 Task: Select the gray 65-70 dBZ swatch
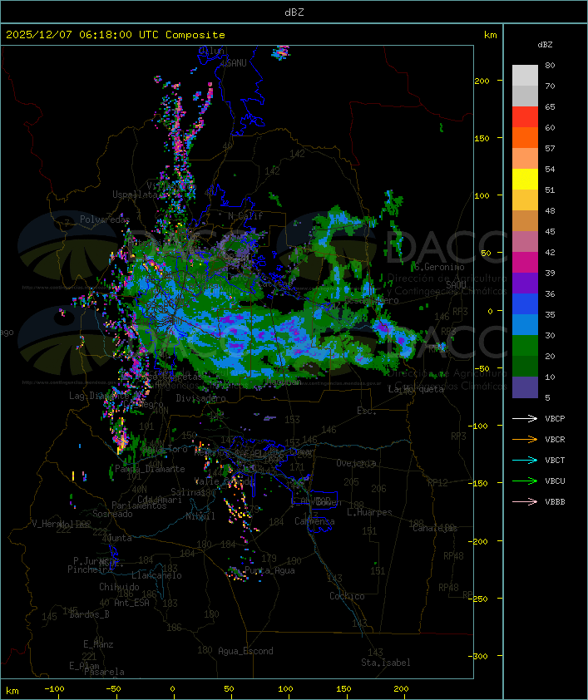click(525, 96)
